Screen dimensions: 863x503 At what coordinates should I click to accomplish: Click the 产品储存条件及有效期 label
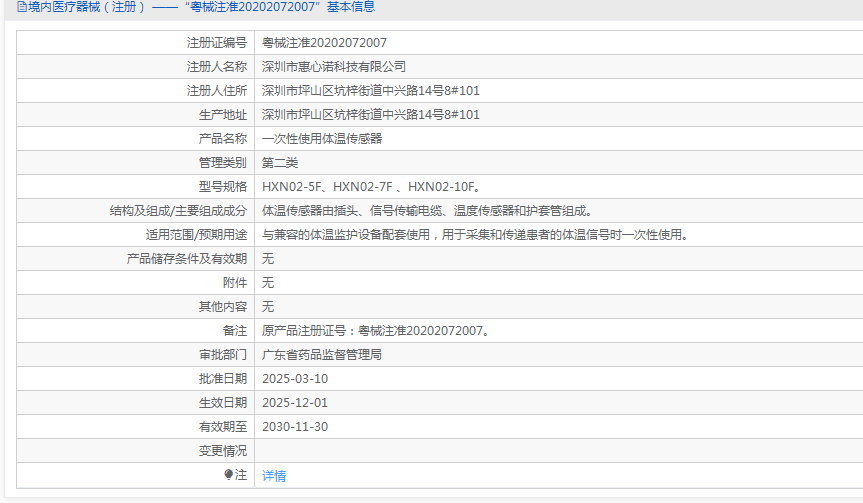(187, 259)
